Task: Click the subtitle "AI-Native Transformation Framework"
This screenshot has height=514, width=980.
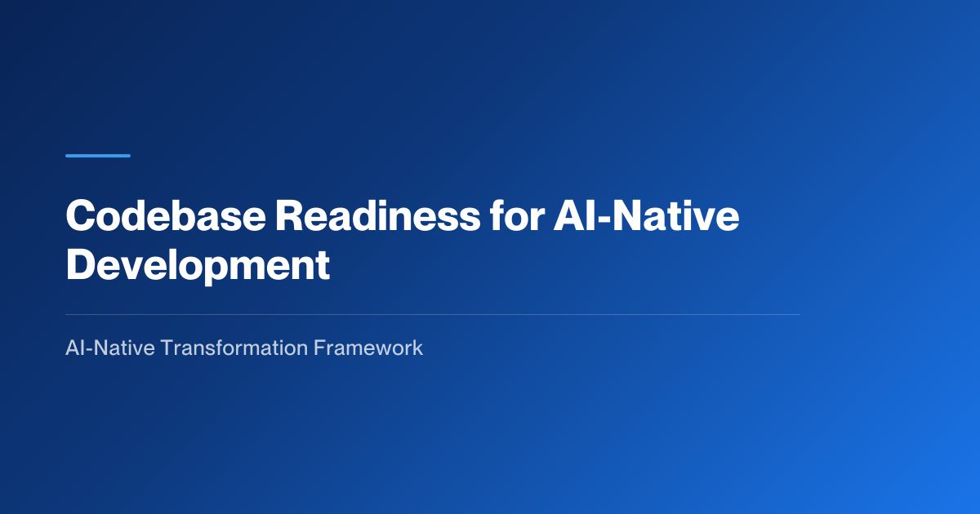Action: point(244,348)
